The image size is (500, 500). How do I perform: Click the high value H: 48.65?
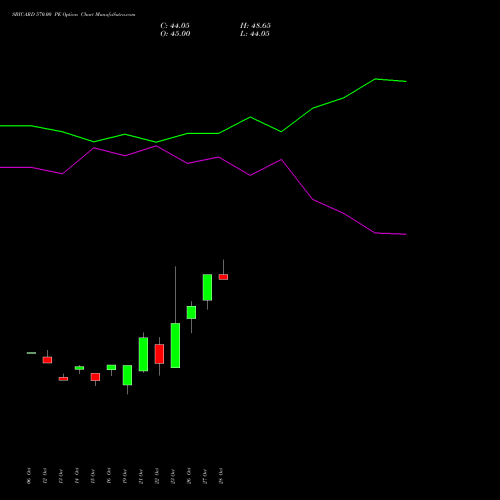pos(255,26)
